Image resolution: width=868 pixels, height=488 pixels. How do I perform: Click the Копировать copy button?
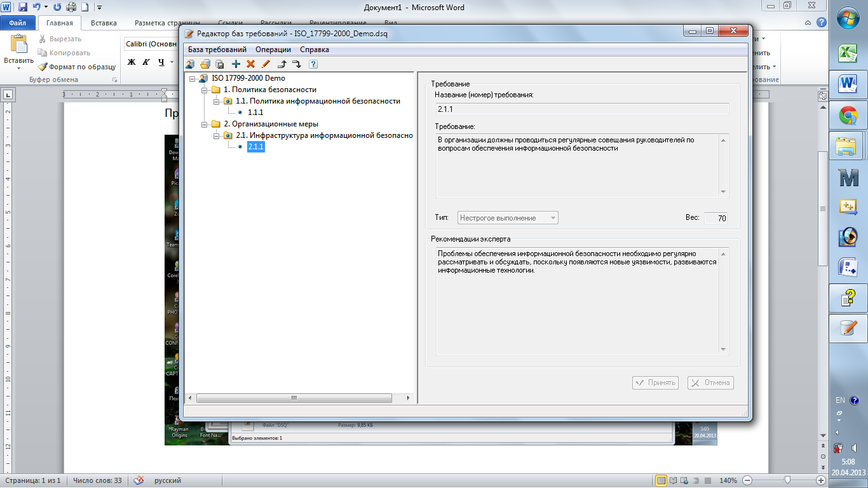click(64, 53)
